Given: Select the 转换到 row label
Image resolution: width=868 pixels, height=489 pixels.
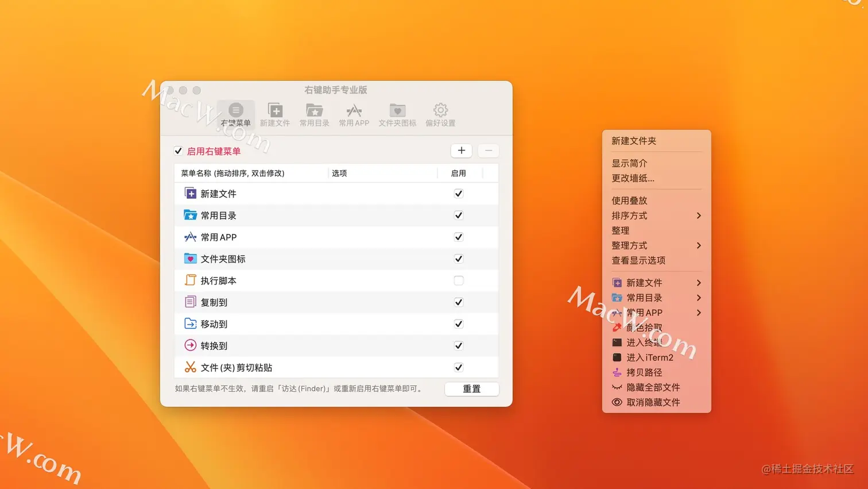Looking at the screenshot, I should click(x=214, y=346).
